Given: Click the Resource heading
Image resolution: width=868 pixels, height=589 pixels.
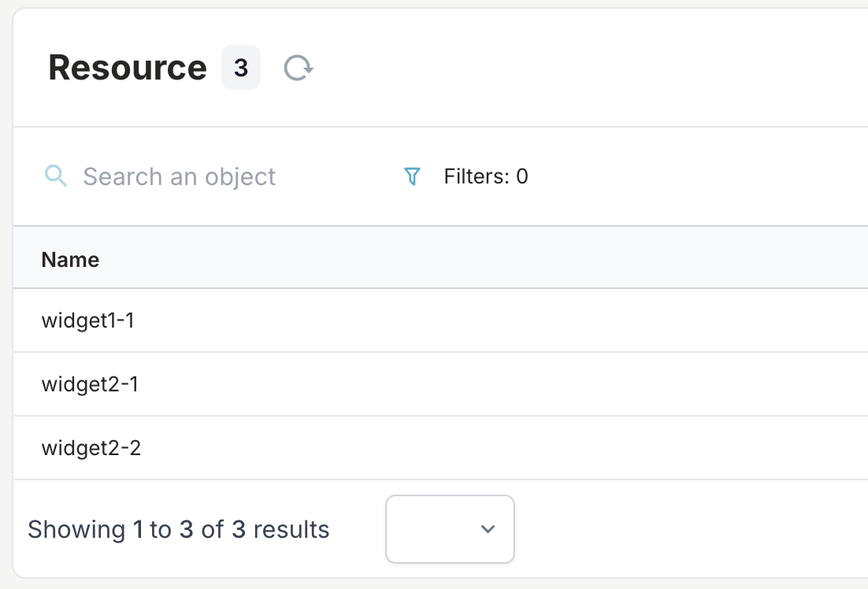Looking at the screenshot, I should [x=127, y=68].
